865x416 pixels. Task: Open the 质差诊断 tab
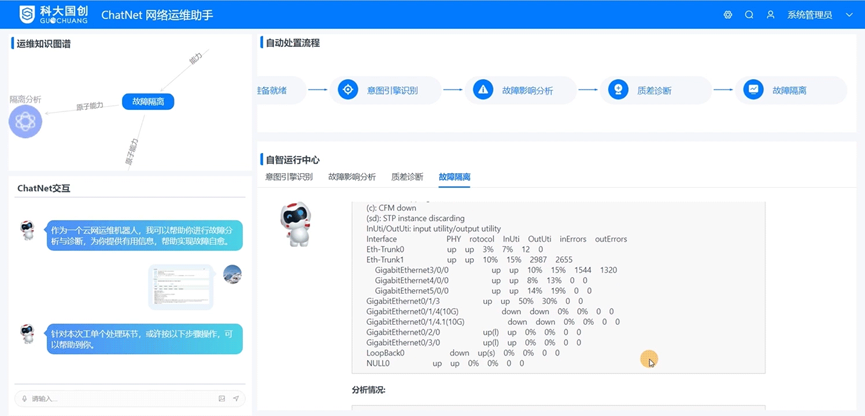pos(407,177)
